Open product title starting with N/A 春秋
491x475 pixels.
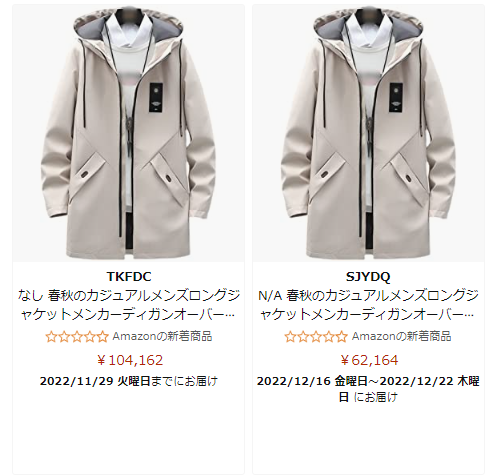(368, 305)
